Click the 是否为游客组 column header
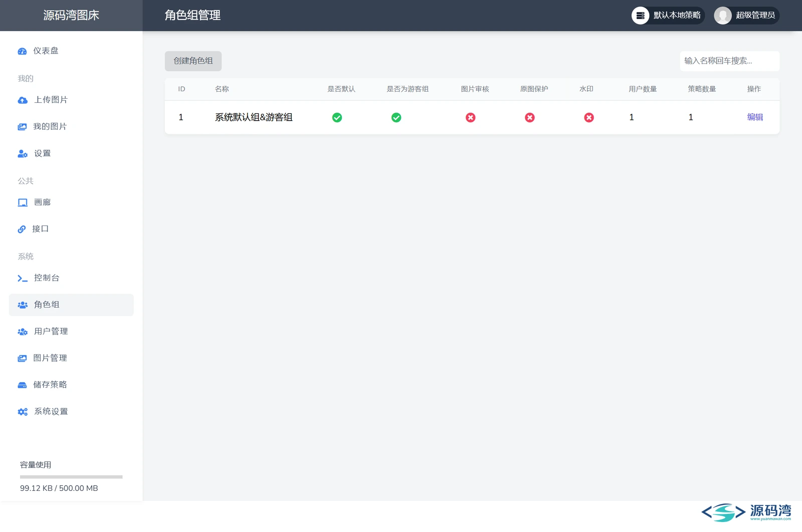The width and height of the screenshot is (802, 532). click(408, 89)
